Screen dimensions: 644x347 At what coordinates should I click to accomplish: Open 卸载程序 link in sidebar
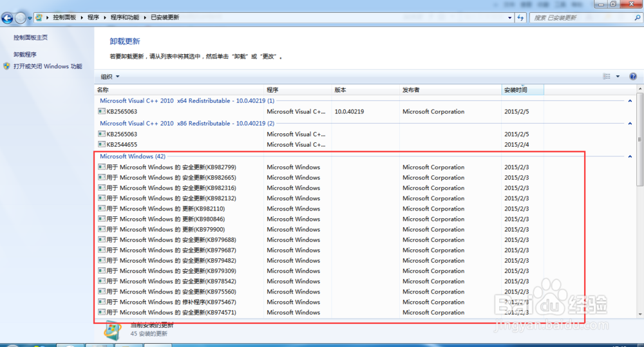click(x=24, y=54)
